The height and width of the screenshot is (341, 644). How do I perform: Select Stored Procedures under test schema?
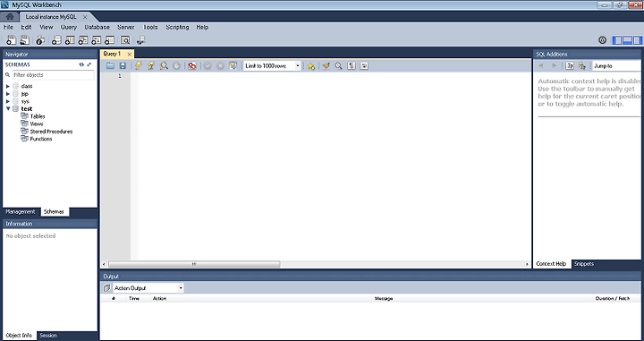coord(51,132)
